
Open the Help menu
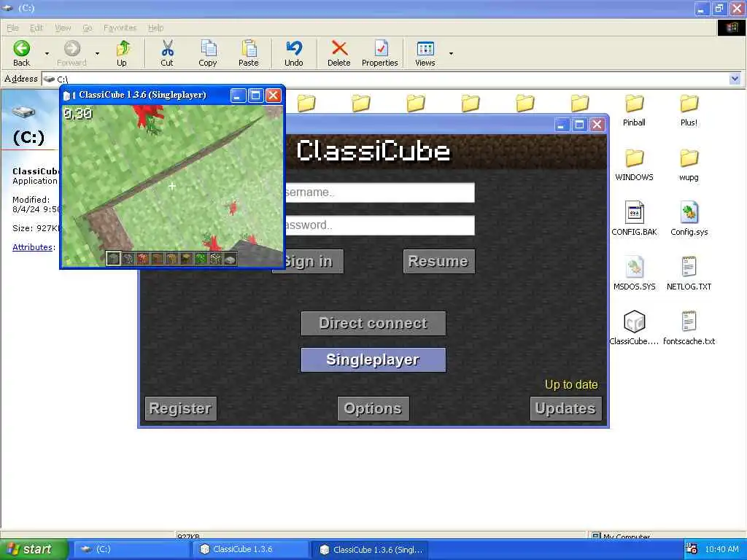tap(156, 28)
